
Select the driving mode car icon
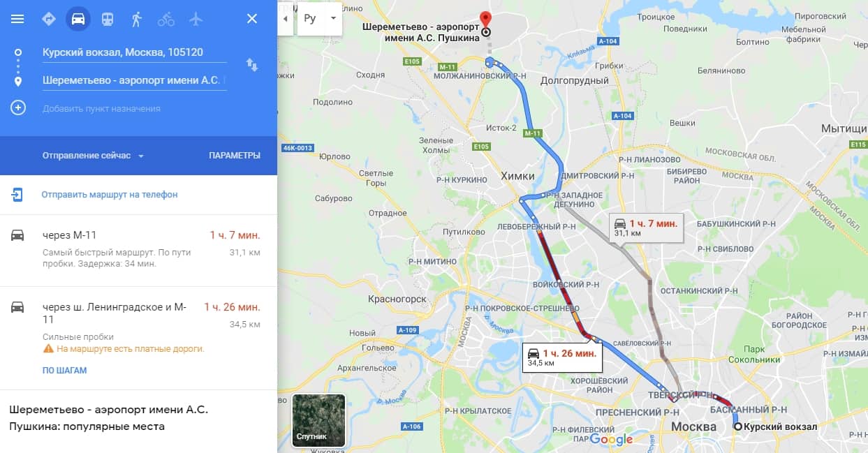[x=78, y=19]
